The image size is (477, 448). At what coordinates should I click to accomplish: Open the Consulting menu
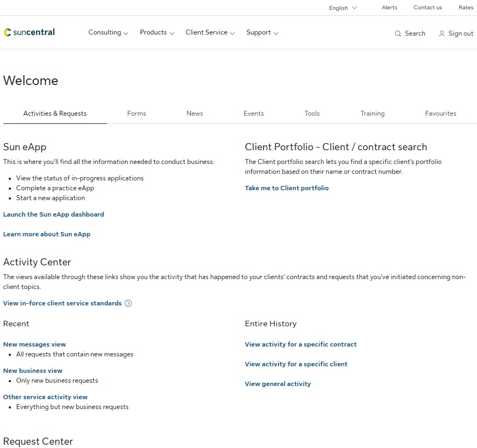point(108,32)
